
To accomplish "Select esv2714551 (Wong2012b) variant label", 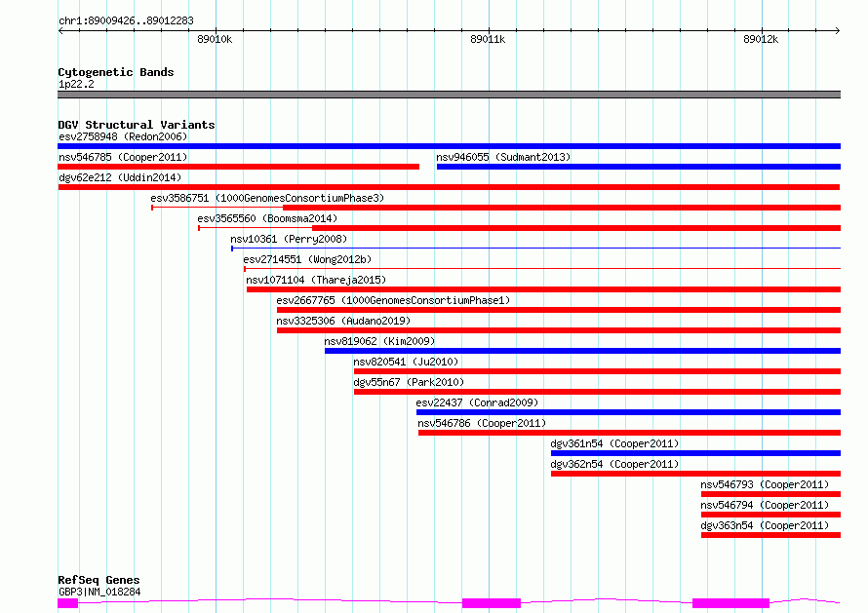I will (307, 259).
